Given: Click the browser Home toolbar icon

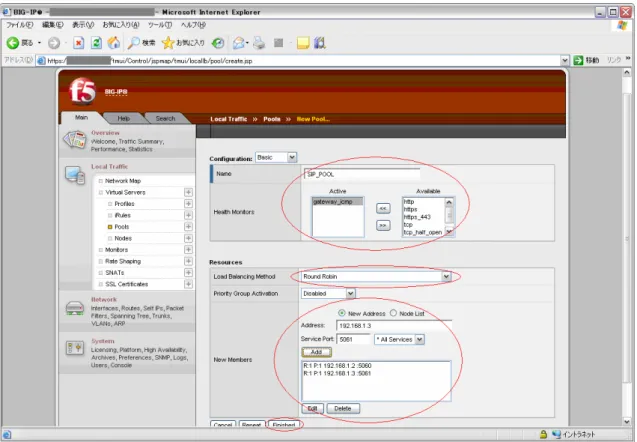Looking at the screenshot, I should click(x=114, y=43).
